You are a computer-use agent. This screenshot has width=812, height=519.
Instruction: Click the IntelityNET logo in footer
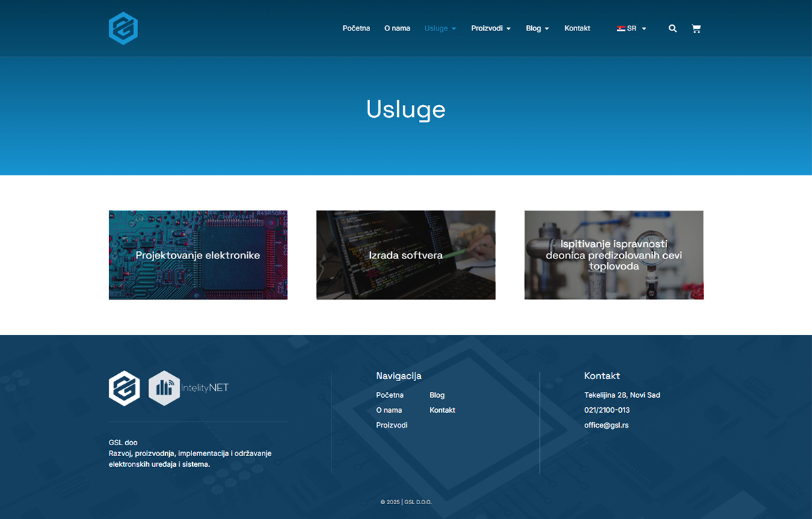189,388
